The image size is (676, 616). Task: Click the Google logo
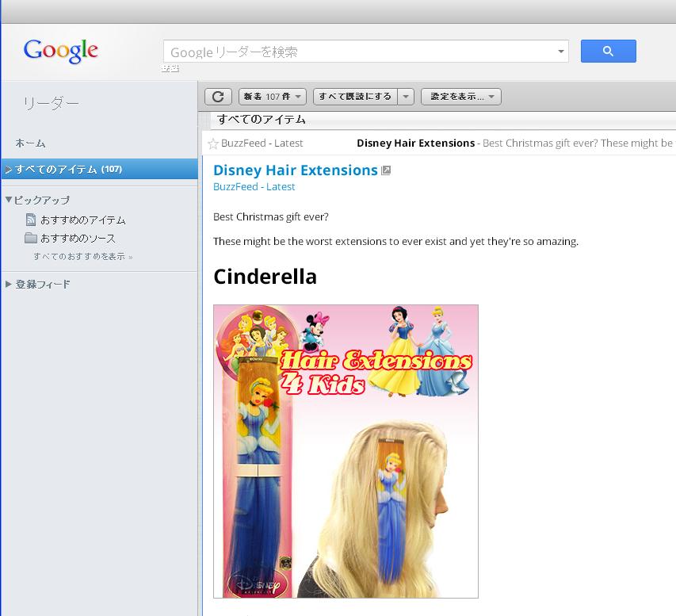[x=61, y=51]
